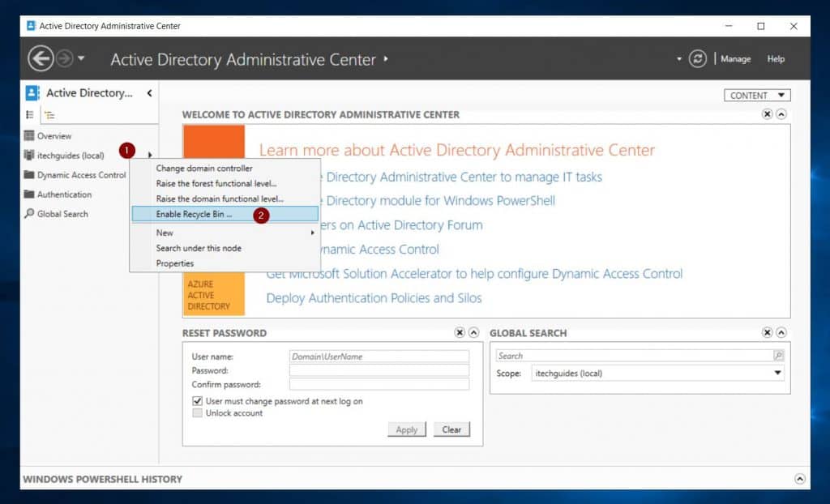Click the Active Directory pane header icon
Image resolution: width=830 pixels, height=504 pixels.
point(32,93)
